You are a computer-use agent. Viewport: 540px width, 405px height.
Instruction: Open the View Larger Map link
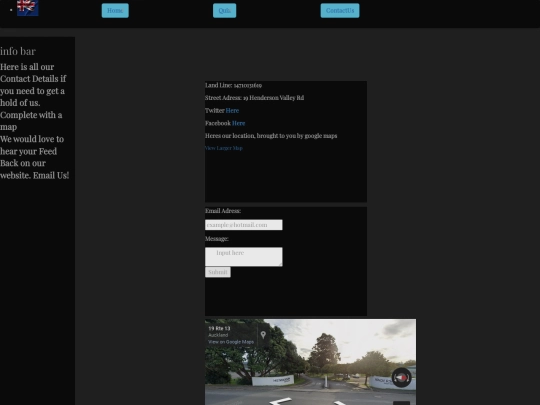pyautogui.click(x=224, y=148)
